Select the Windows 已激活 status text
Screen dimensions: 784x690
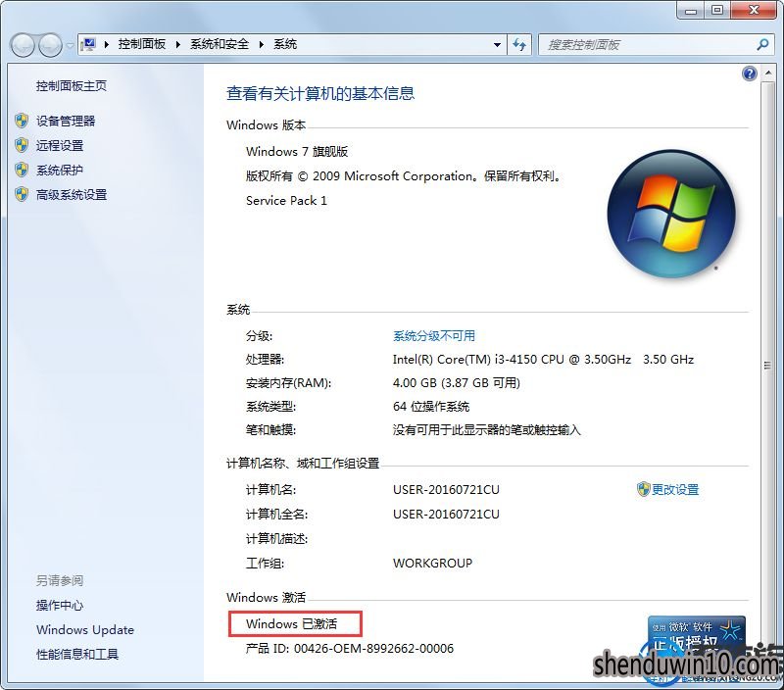(291, 623)
